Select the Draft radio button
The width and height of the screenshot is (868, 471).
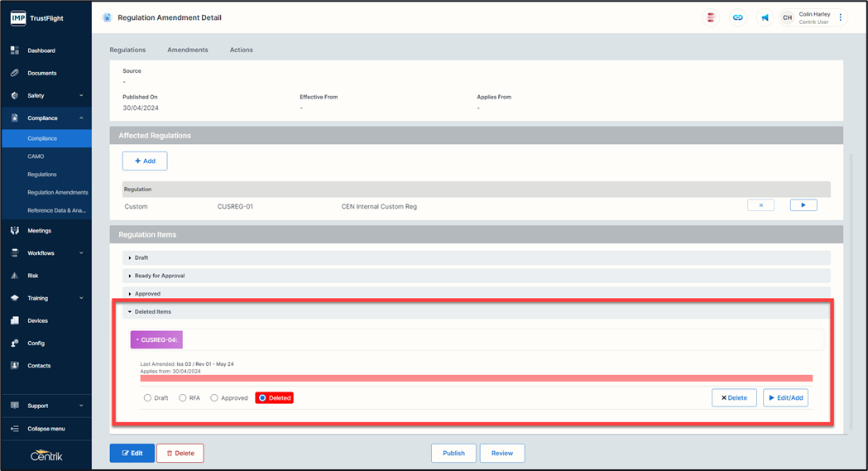coord(148,398)
